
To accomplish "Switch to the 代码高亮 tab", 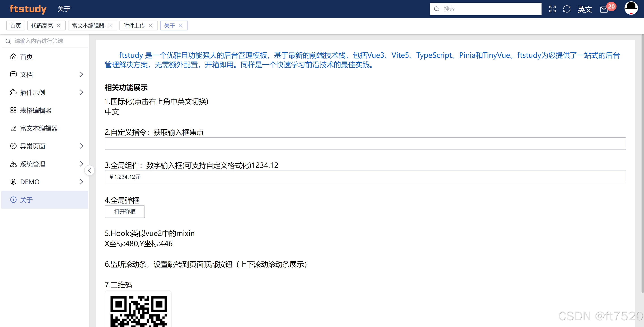I will click(x=43, y=25).
